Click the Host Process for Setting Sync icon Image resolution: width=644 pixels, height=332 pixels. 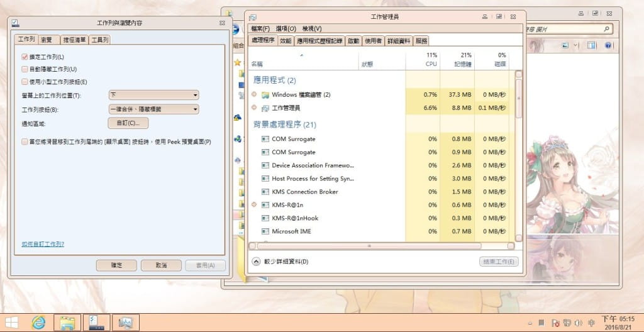265,179
